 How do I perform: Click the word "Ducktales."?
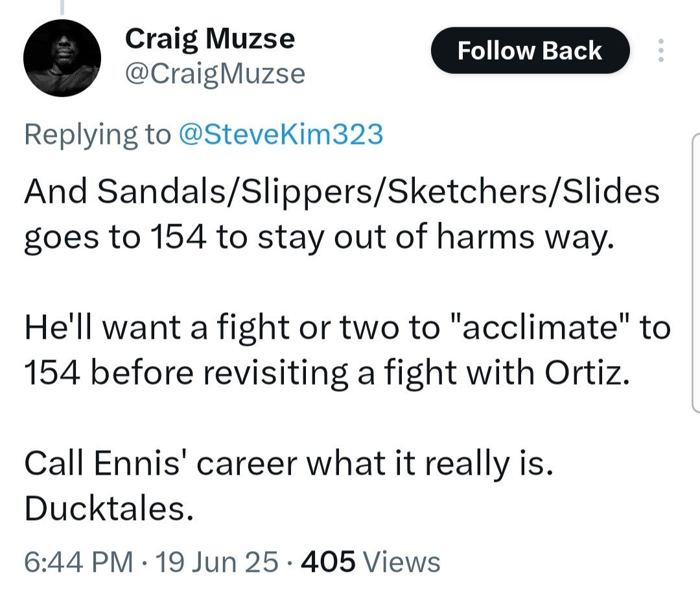pos(109,510)
